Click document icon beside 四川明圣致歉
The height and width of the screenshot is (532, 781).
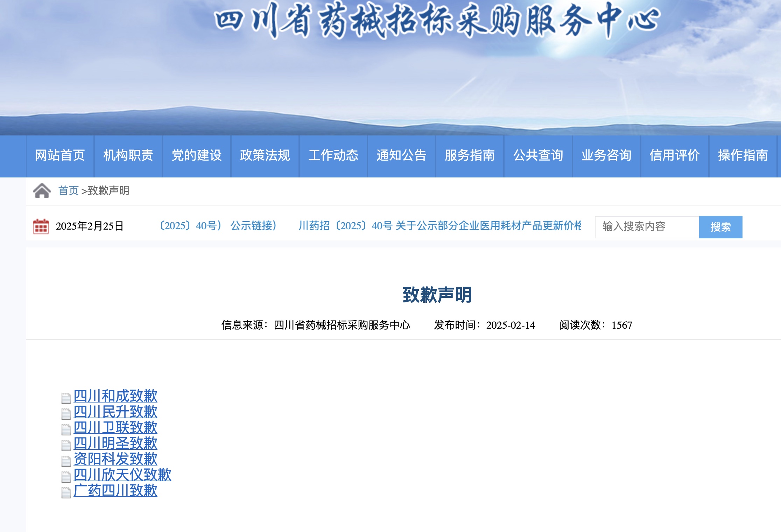66,445
